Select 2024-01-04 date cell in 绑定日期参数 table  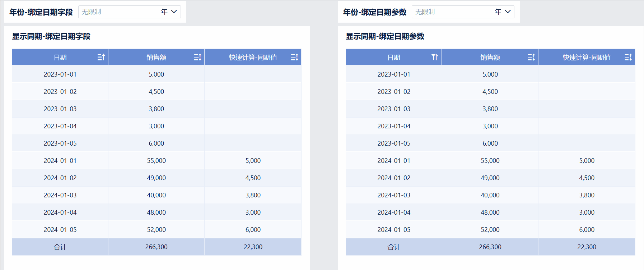point(394,212)
